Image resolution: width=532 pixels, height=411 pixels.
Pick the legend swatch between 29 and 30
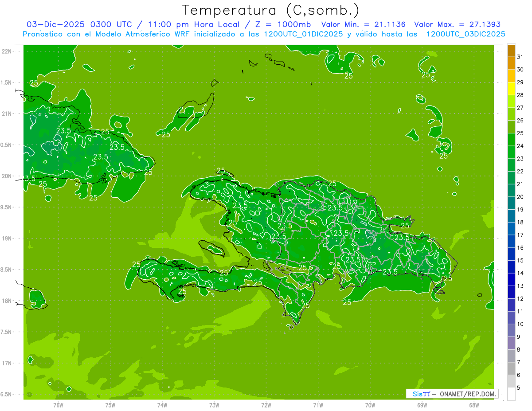pyautogui.click(x=511, y=76)
